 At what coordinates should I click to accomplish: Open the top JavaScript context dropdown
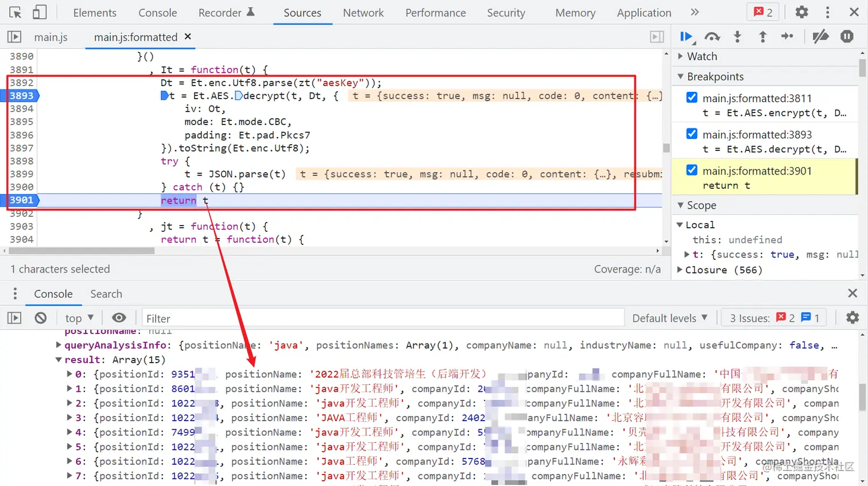pos(79,318)
